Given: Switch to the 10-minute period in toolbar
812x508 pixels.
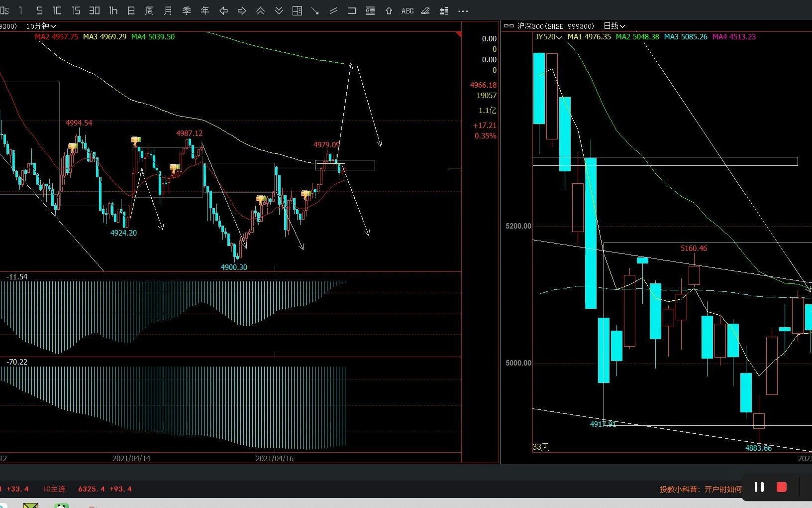Looking at the screenshot, I should [x=57, y=10].
